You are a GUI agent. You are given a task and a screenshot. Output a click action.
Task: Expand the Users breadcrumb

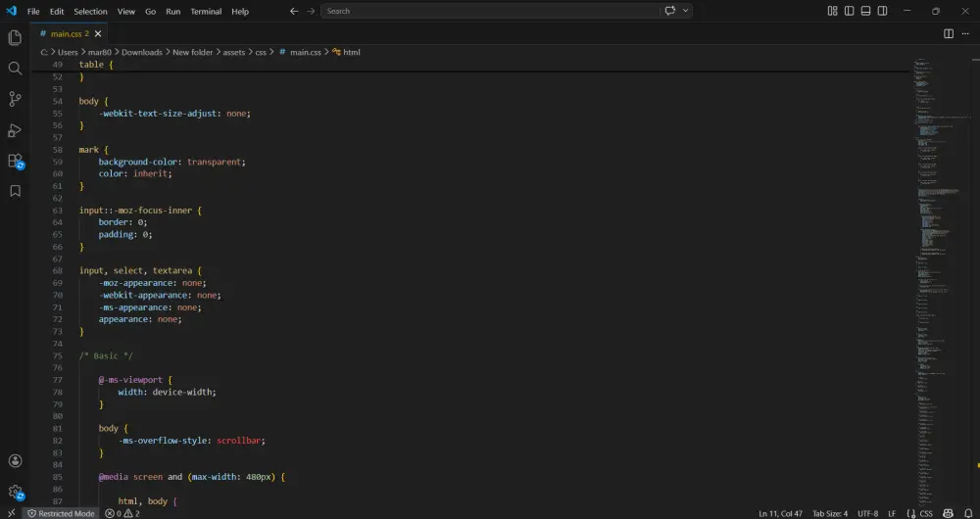(x=68, y=53)
